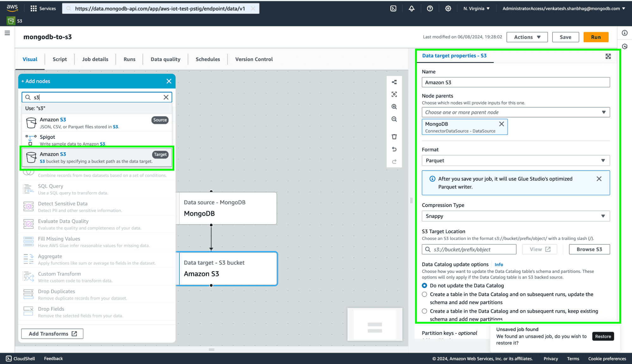Click the zoom in canvas icon

(394, 107)
